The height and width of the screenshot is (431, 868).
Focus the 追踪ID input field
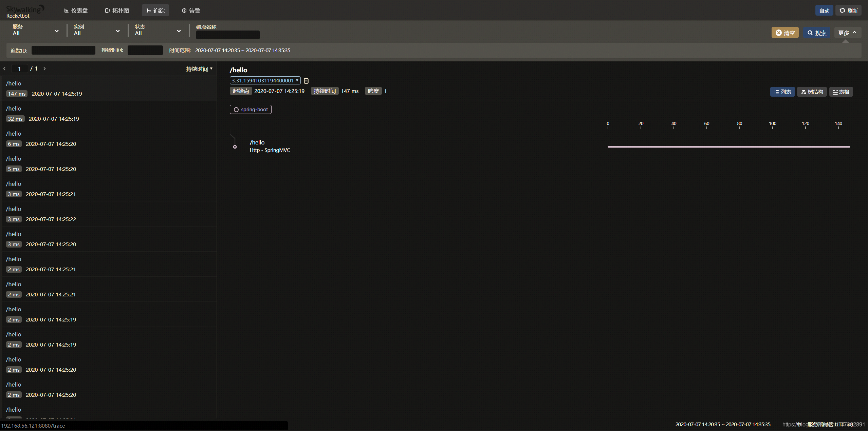click(x=63, y=50)
